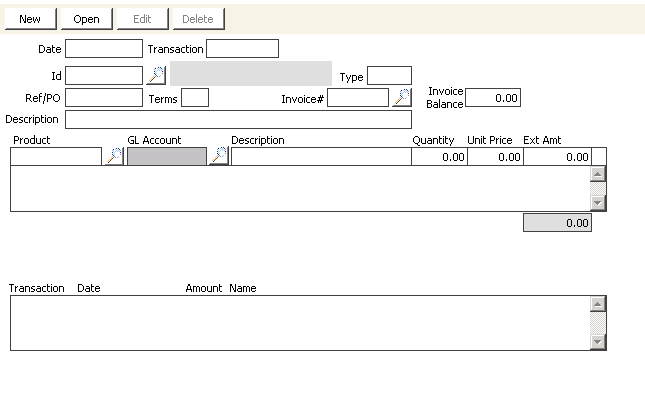Focus the header Description input field
Screen dimensions: 645x404
(x=238, y=119)
